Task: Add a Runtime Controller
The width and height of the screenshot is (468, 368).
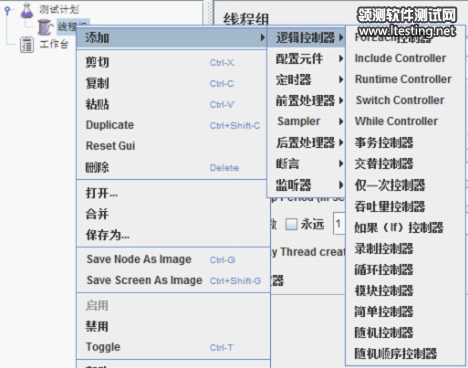Action: point(405,79)
